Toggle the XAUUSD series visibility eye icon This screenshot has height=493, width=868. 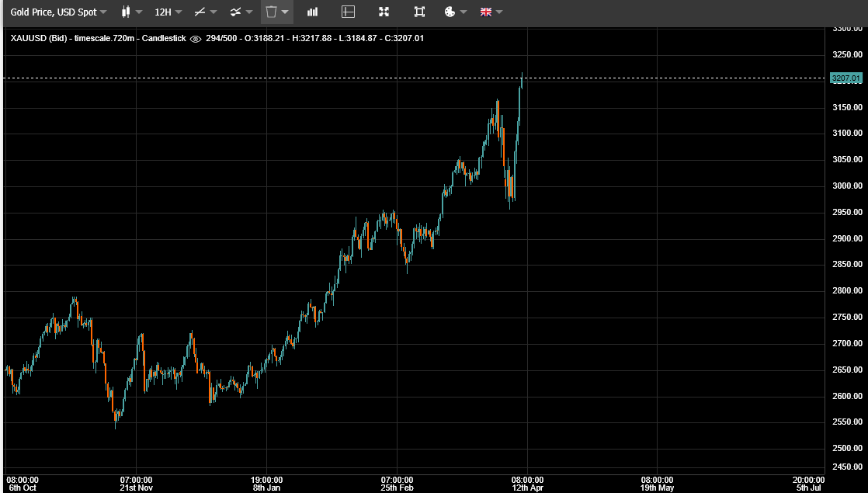pos(196,39)
